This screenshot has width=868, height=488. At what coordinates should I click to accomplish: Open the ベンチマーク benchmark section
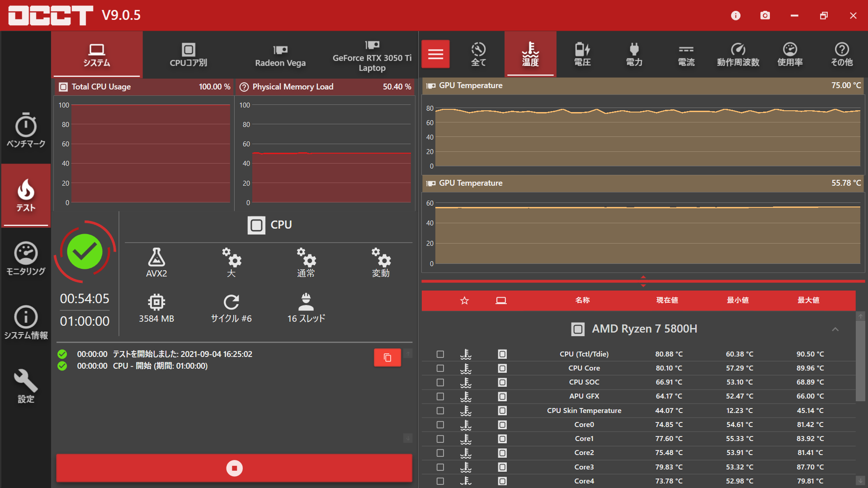26,130
